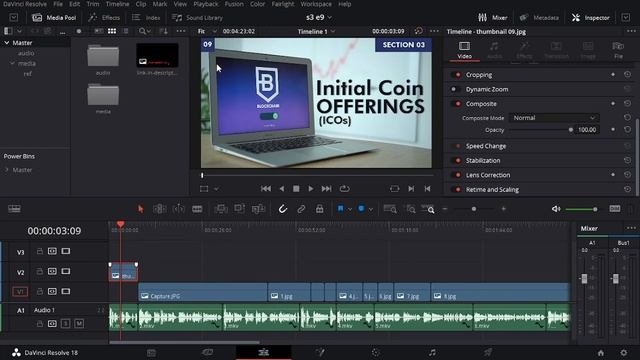Open the Playback menu
Viewport: 640px width, 360px height.
tap(206, 4)
